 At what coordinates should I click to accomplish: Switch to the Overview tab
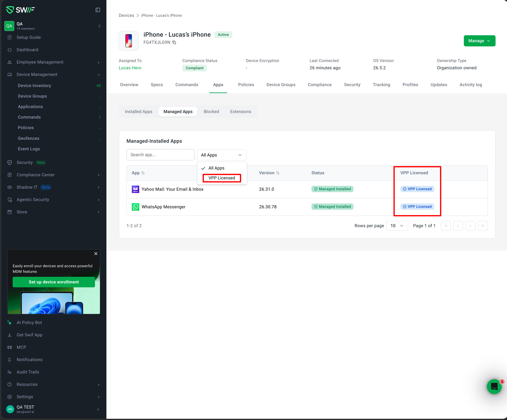tap(129, 85)
